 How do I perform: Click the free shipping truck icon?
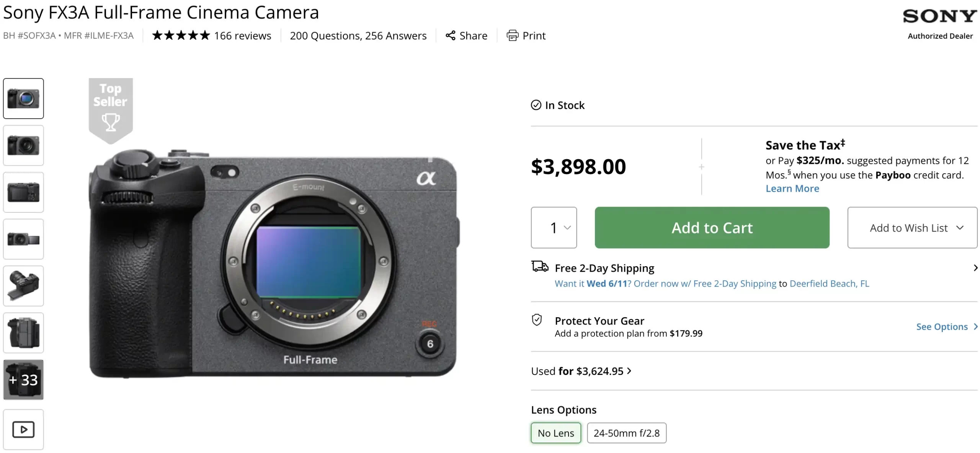point(540,267)
